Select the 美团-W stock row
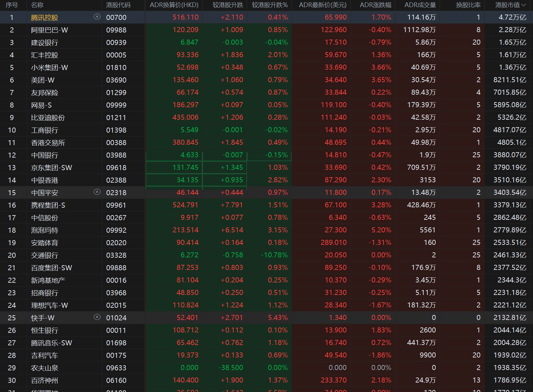The height and width of the screenshot is (392, 533). click(x=266, y=80)
